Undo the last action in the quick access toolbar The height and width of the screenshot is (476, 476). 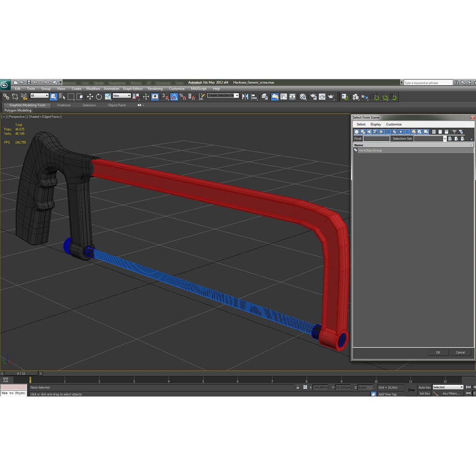click(36, 82)
